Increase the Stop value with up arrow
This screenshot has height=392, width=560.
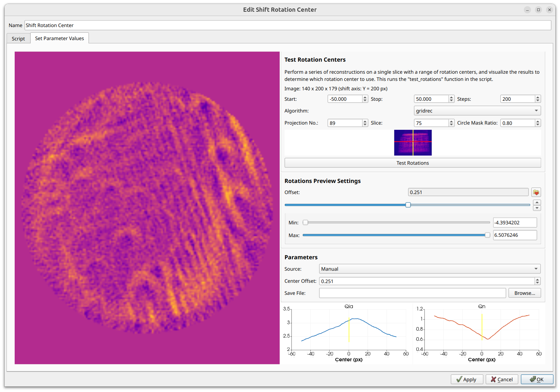pyautogui.click(x=451, y=97)
